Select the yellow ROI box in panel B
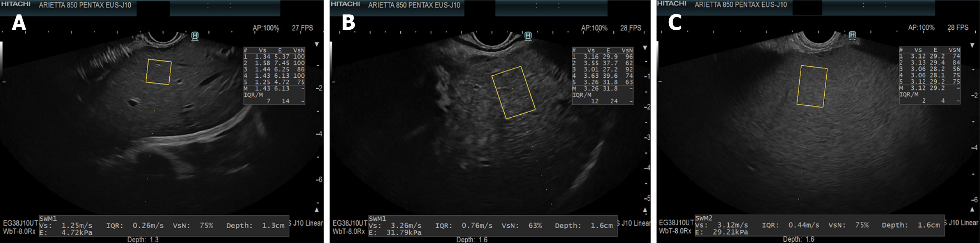Screen dimensions: 980x243 coord(513,93)
